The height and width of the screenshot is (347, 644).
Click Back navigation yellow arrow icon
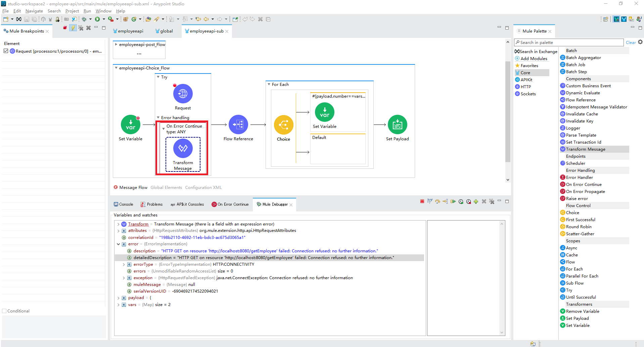pos(206,19)
